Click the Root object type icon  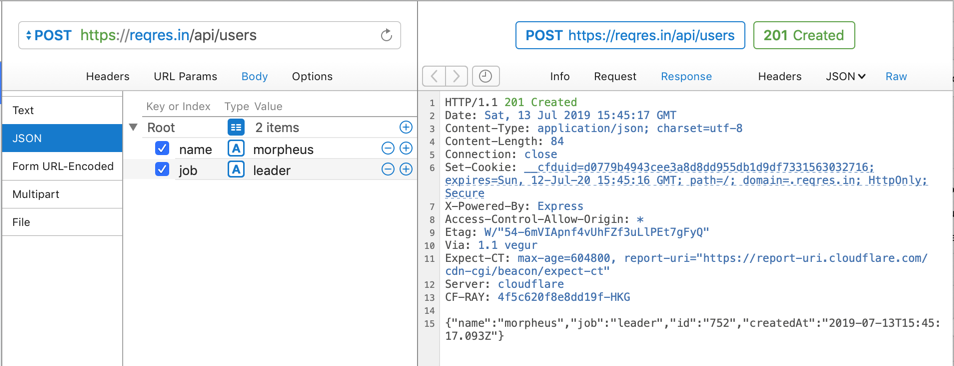click(235, 128)
